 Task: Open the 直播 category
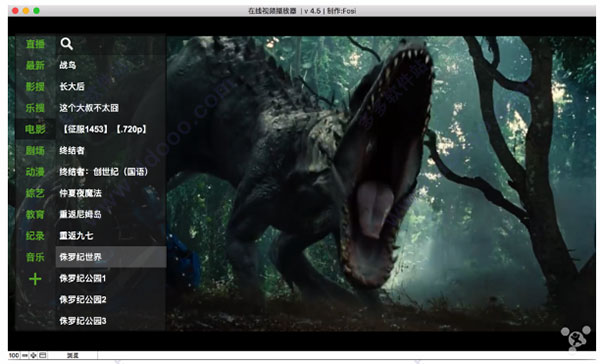35,44
